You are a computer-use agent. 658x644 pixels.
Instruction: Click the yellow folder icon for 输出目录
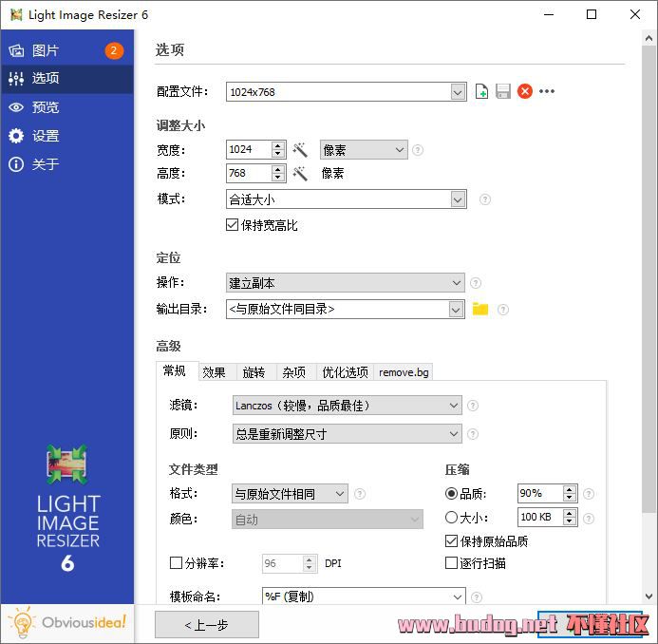pyautogui.click(x=480, y=309)
